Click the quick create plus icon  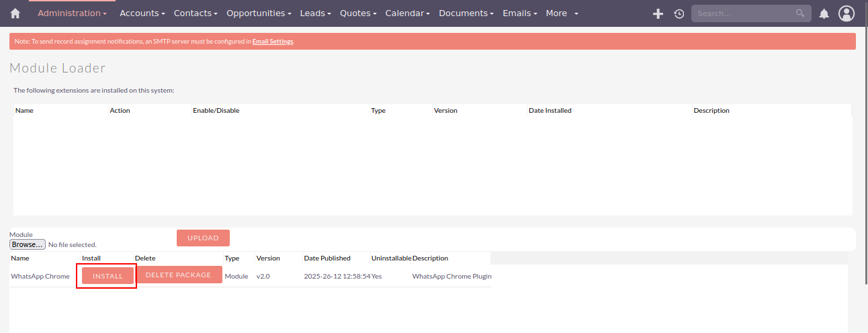pos(658,13)
